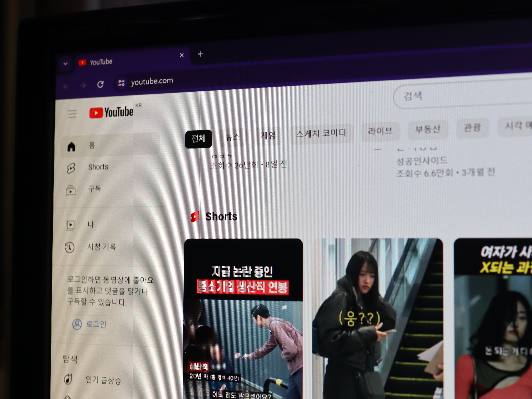Click the 조회수 6.6만회 · 3개월 전 text
Viewport: 532px width, 399px height.
pyautogui.click(x=445, y=172)
